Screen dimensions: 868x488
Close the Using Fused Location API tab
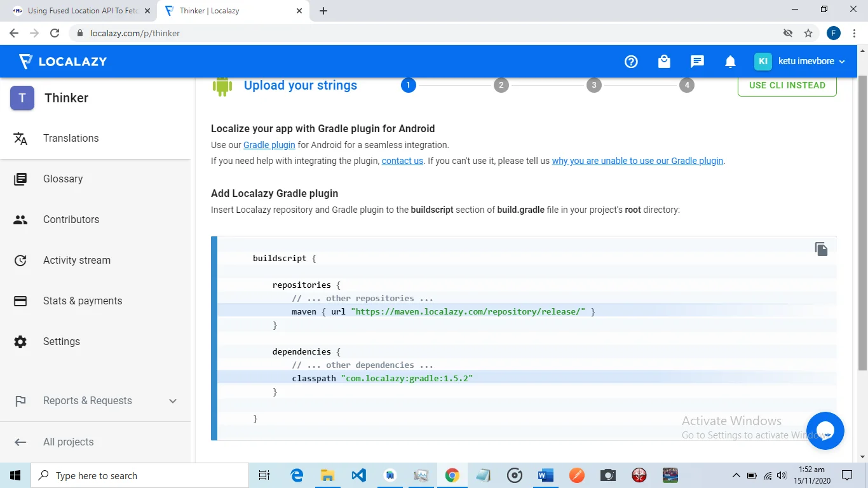click(147, 11)
